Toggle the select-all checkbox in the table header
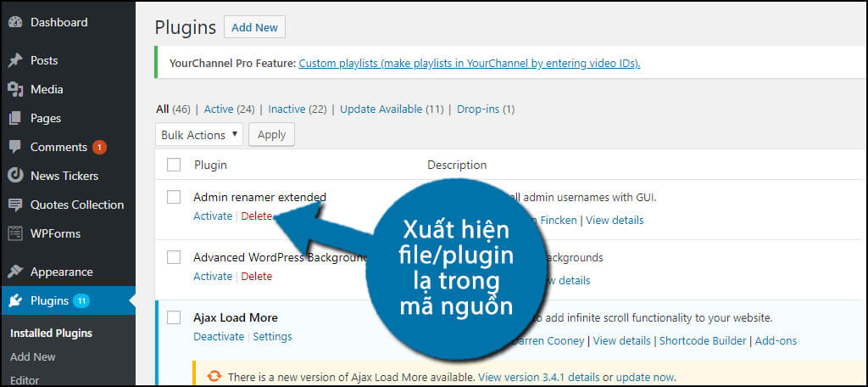The width and height of the screenshot is (868, 387). point(174,165)
